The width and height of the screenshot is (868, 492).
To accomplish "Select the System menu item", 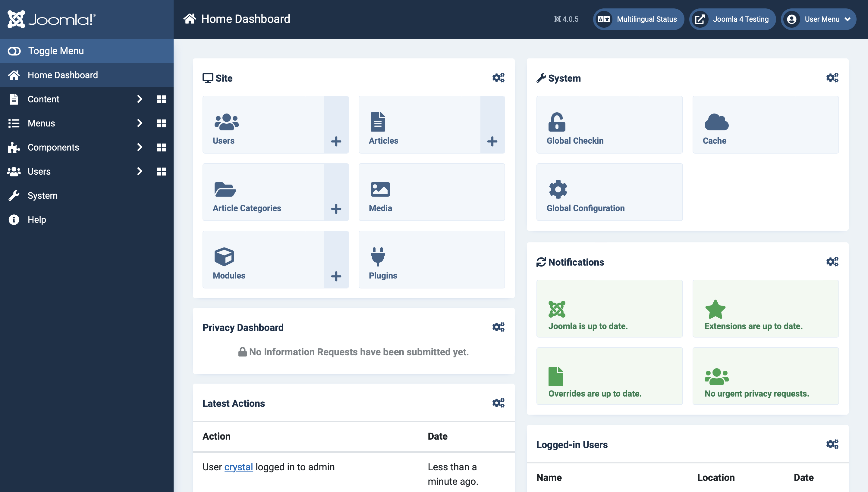I will (43, 195).
